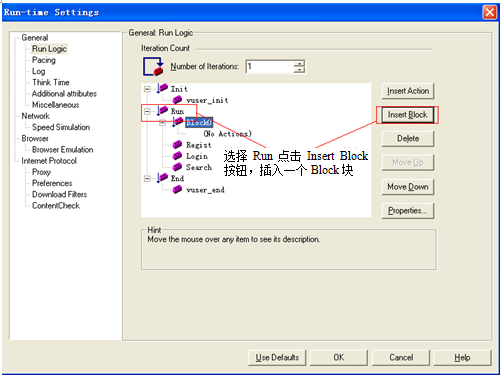
Task: Collapse the Run tree node
Action: [147, 111]
